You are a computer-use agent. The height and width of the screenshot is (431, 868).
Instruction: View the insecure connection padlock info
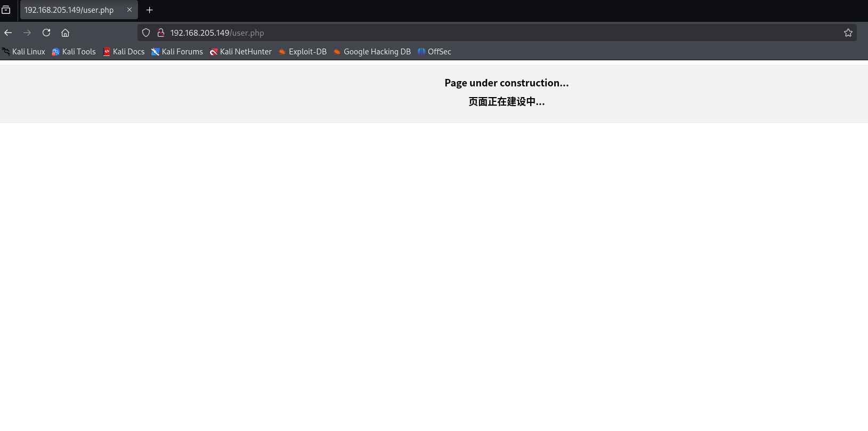tap(160, 33)
